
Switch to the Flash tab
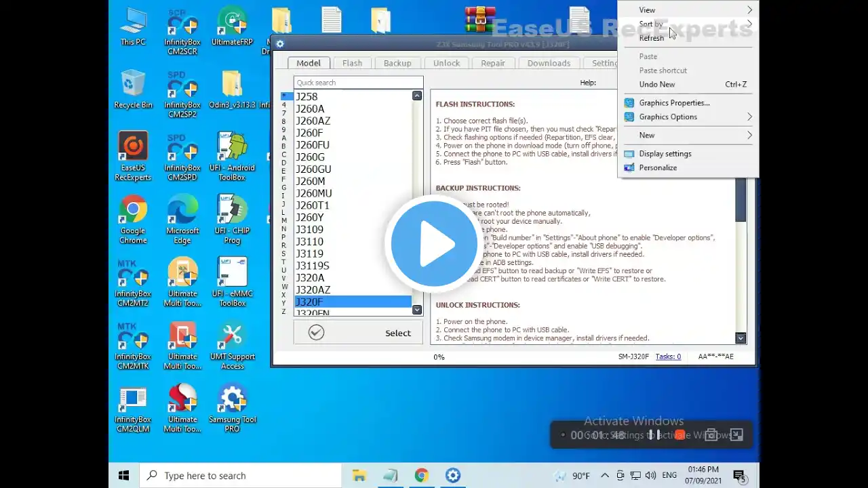(352, 63)
